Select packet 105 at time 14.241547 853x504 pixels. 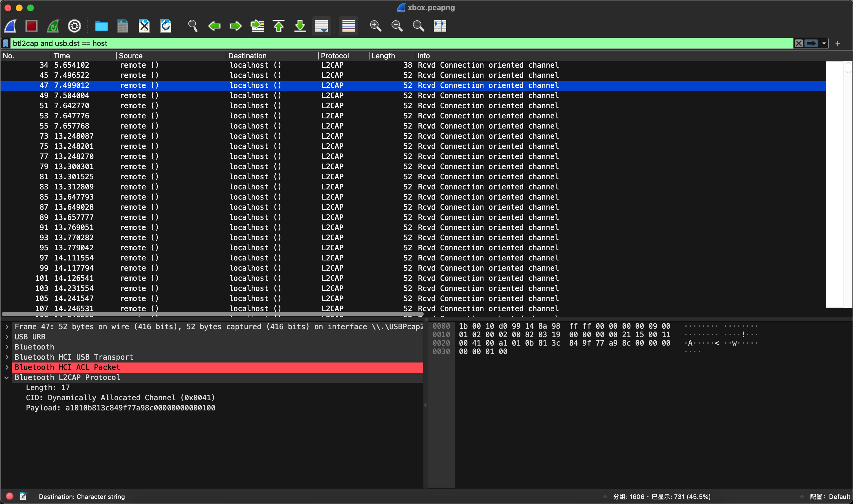pos(413,299)
